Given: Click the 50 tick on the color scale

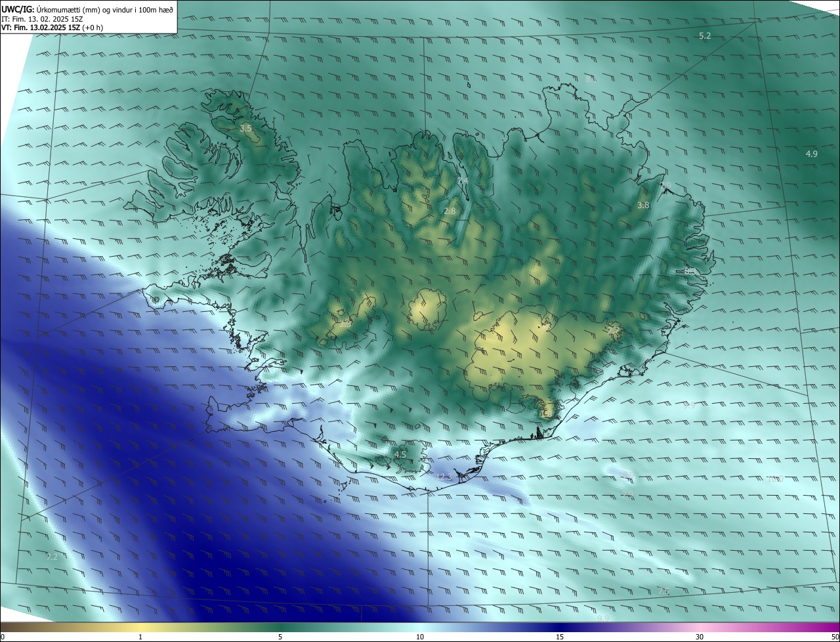Looking at the screenshot, I should (835, 637).
